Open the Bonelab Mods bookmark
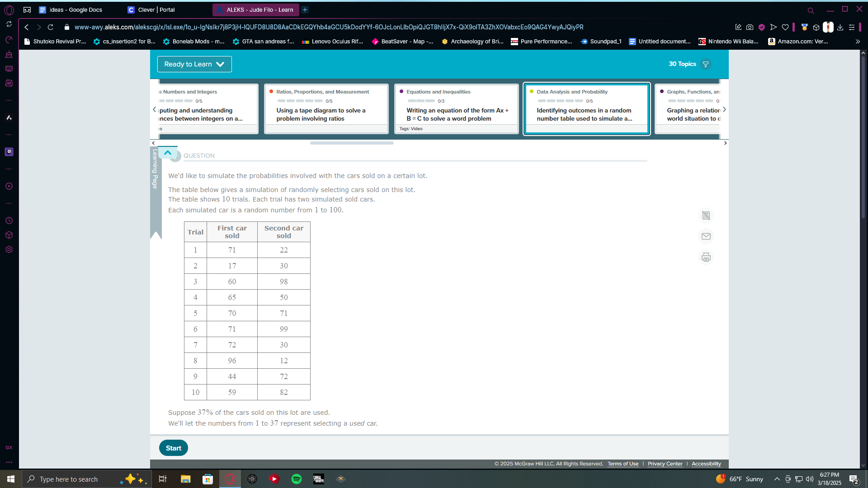Screen dimensions: 868x488 [x=194, y=42]
